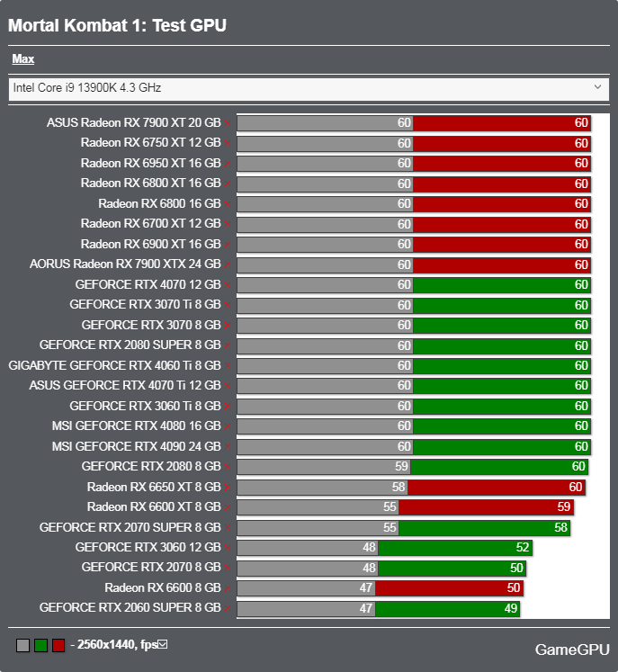Click the red bar for Radeon RX 6600 XT
This screenshot has width=618, height=672.
(x=486, y=507)
